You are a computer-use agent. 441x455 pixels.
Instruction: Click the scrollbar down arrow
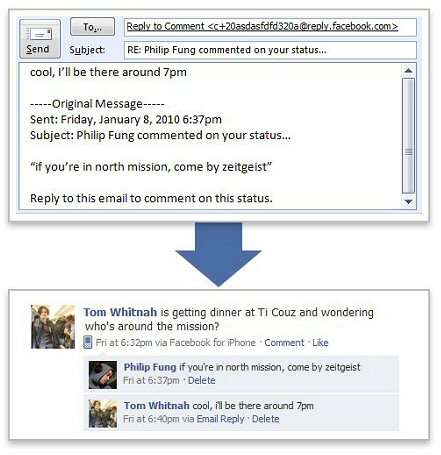pyautogui.click(x=408, y=201)
